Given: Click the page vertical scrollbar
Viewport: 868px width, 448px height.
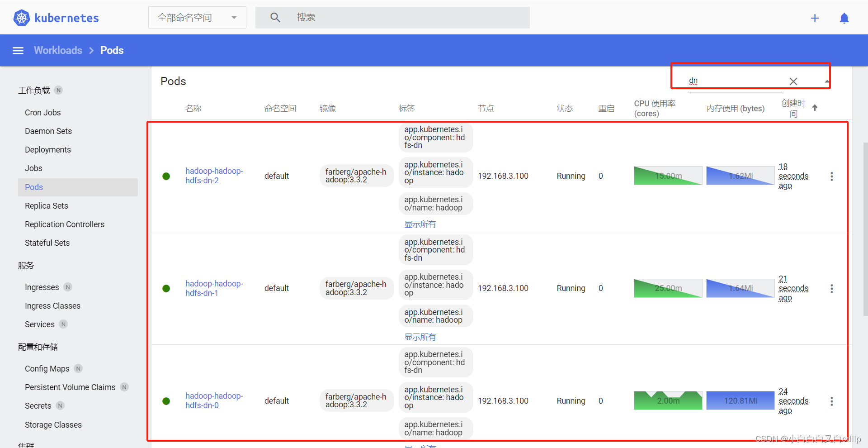Looking at the screenshot, I should [x=865, y=229].
